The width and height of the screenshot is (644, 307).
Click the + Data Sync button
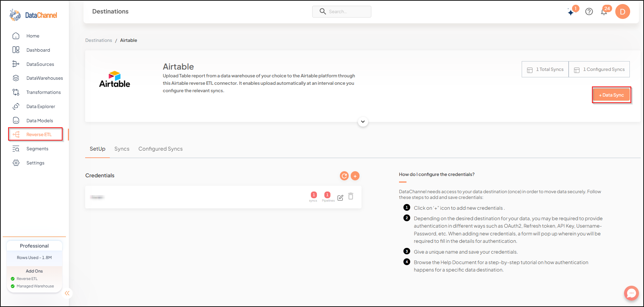(x=611, y=95)
